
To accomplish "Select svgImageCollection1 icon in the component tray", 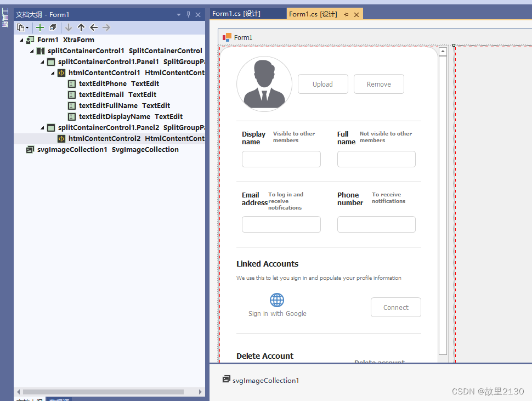I will coord(227,380).
